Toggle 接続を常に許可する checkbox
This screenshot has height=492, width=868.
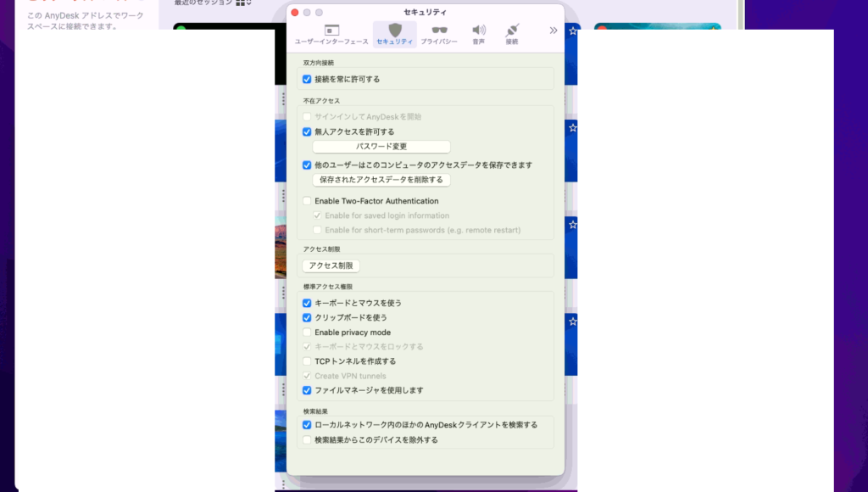307,79
